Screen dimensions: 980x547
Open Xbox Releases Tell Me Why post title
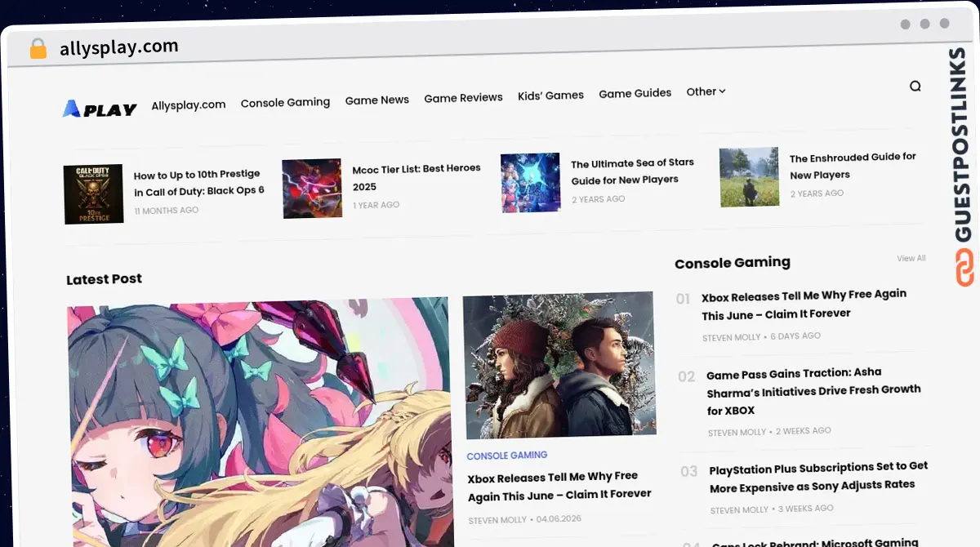pyautogui.click(x=559, y=485)
